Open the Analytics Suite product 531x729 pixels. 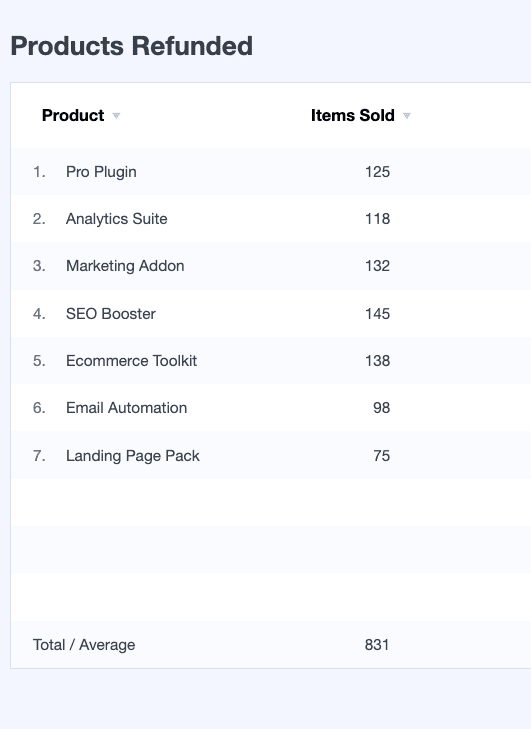coord(116,219)
